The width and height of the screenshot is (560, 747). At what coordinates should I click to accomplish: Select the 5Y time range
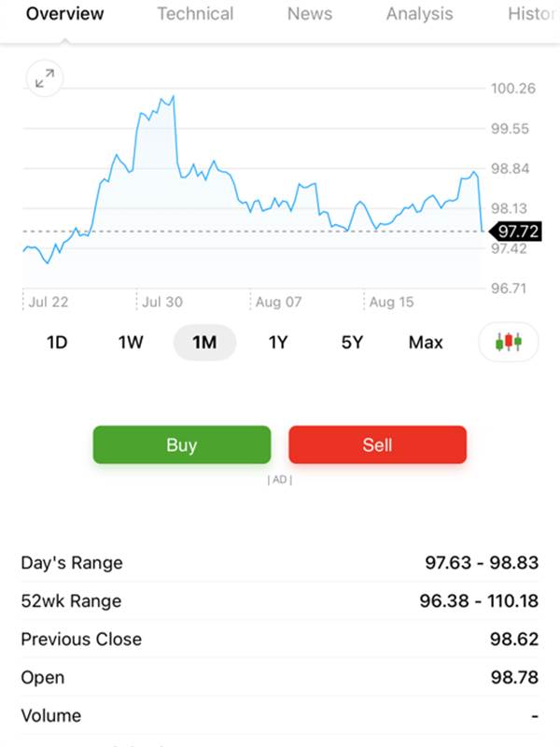(x=352, y=342)
